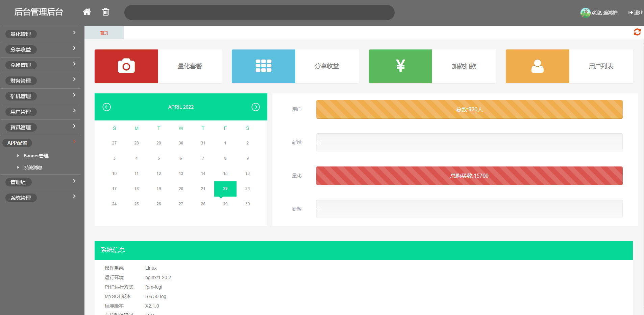The width and height of the screenshot is (644, 315).
Task: Go to next month in the calendar
Action: (256, 107)
